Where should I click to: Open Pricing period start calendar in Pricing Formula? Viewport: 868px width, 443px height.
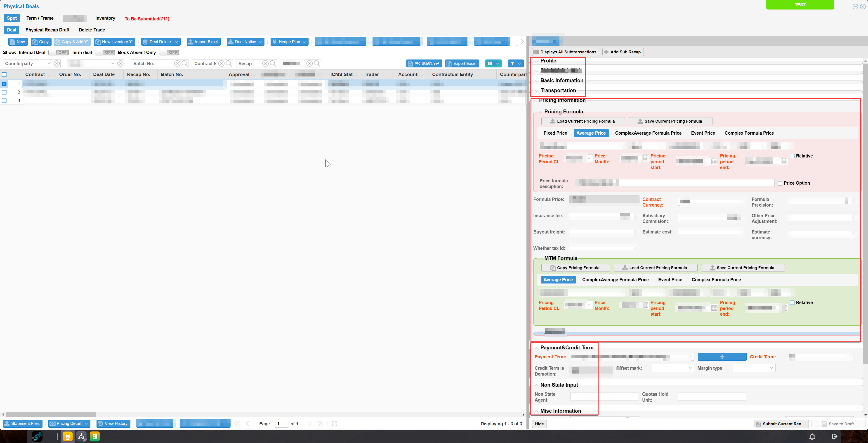pyautogui.click(x=714, y=162)
